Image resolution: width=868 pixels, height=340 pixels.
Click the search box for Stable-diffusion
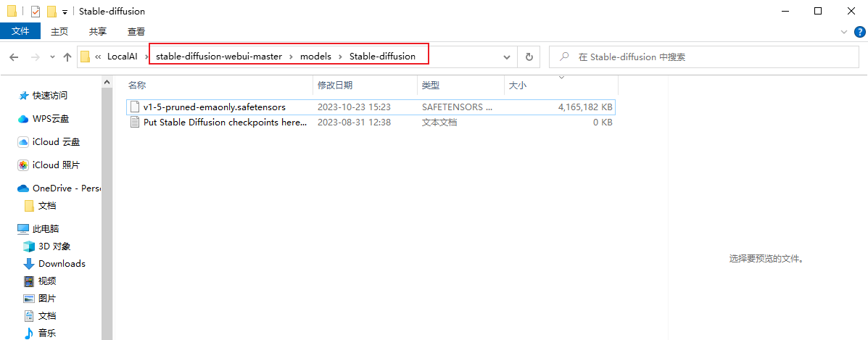tap(703, 57)
